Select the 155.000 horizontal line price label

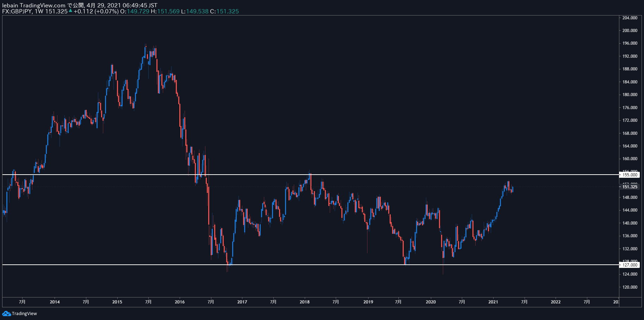pyautogui.click(x=630, y=175)
